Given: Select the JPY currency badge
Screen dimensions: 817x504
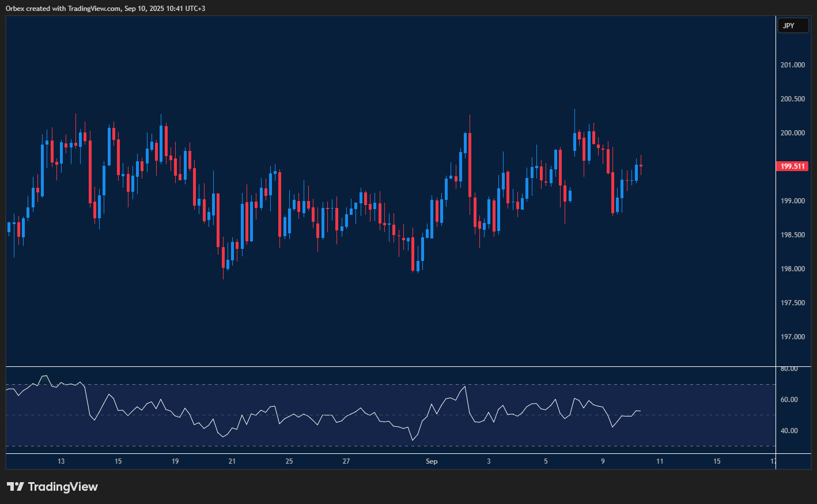Looking at the screenshot, I should 793,25.
